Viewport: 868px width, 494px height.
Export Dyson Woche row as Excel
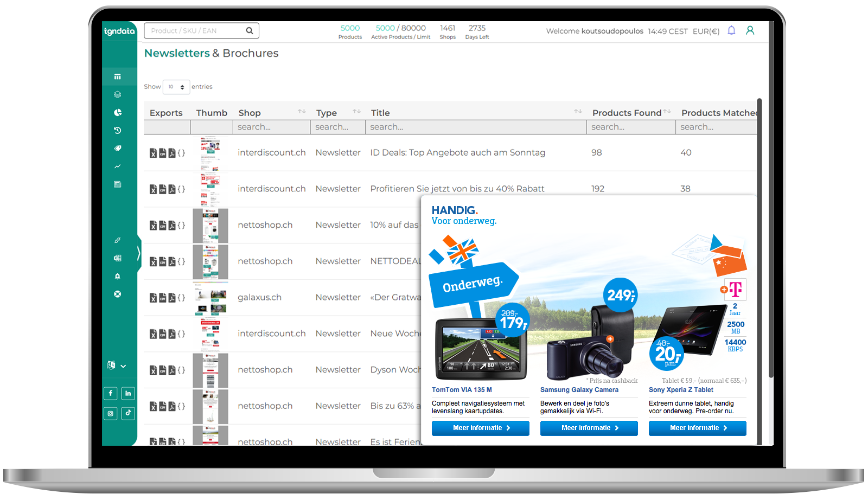pos(154,370)
